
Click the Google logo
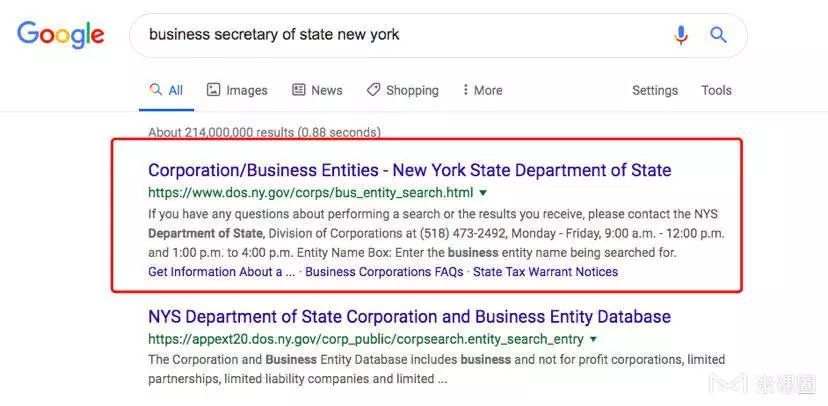coord(60,35)
